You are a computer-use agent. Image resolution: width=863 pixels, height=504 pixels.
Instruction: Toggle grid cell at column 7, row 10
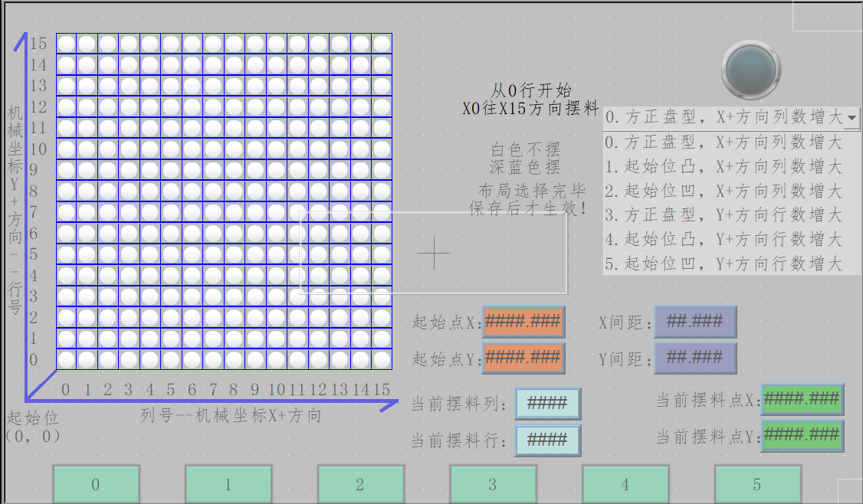tap(213, 149)
